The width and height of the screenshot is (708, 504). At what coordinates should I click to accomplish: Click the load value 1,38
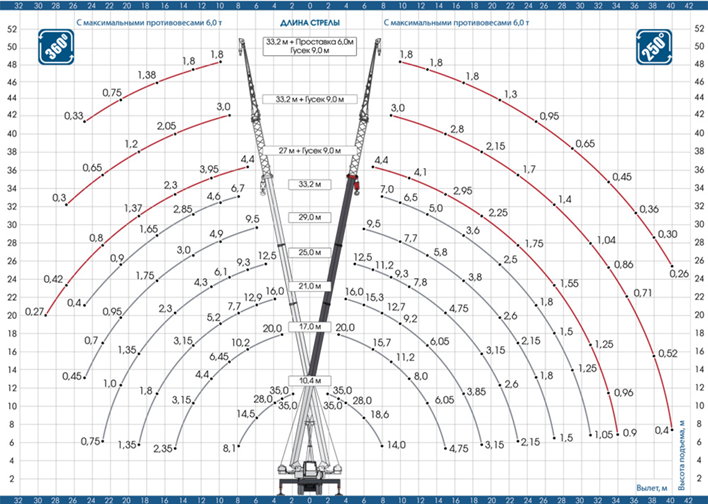point(147,75)
